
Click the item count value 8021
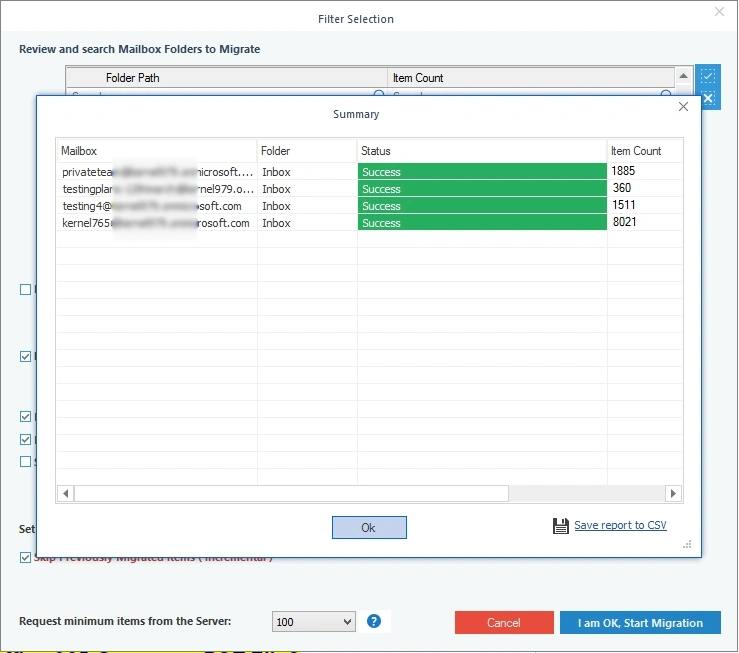tap(624, 222)
